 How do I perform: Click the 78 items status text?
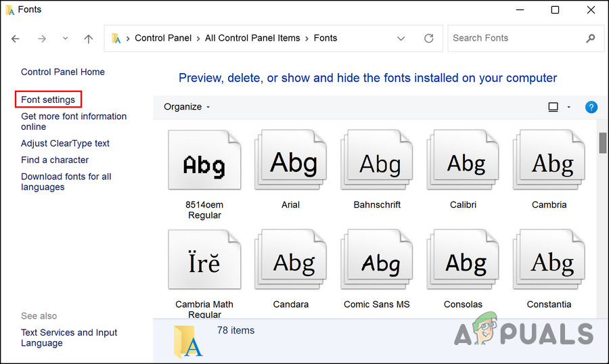(235, 330)
